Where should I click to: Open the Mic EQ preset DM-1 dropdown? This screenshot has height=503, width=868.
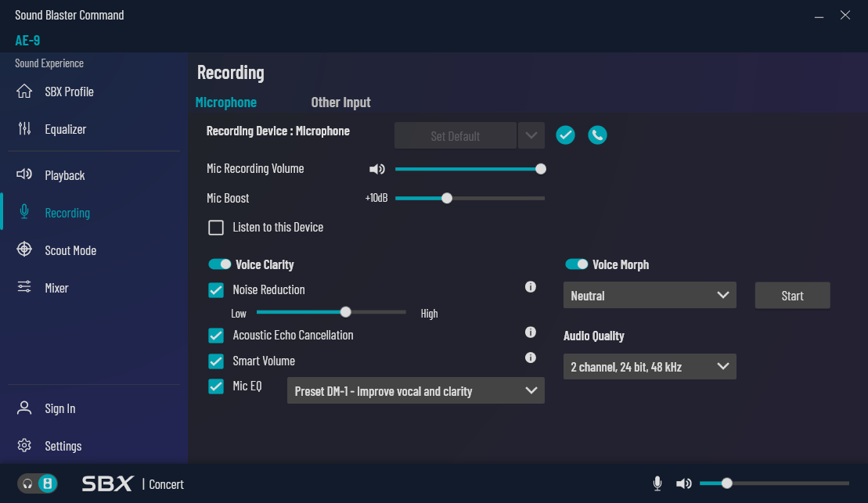[x=416, y=390]
